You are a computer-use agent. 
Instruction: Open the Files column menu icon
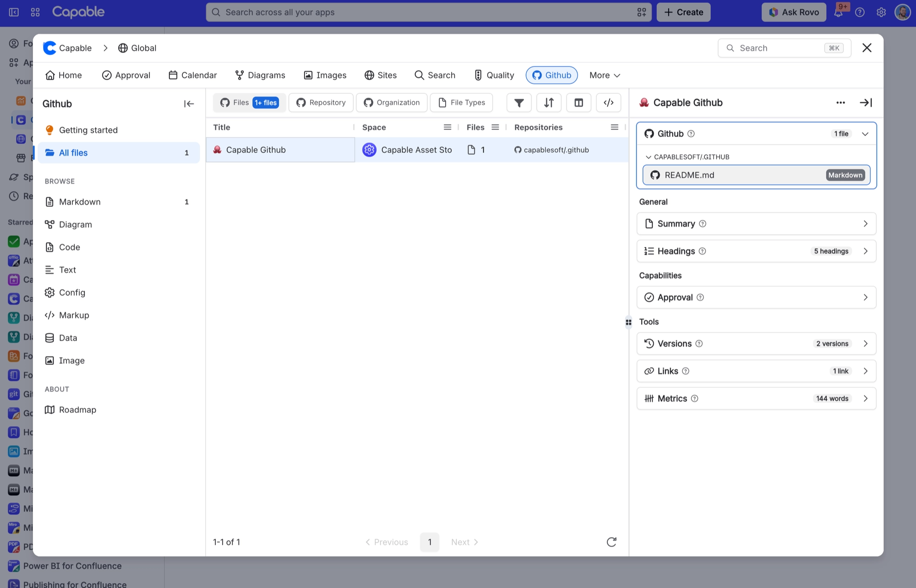click(x=495, y=127)
